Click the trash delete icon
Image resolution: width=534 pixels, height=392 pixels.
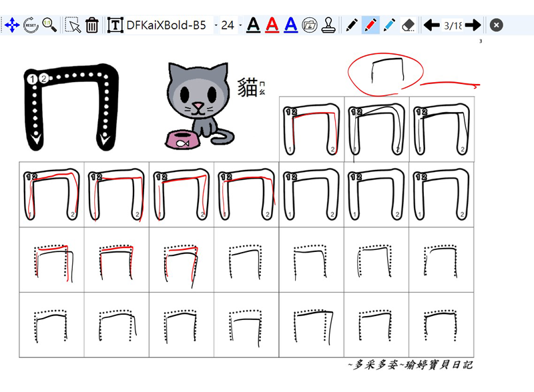point(92,25)
